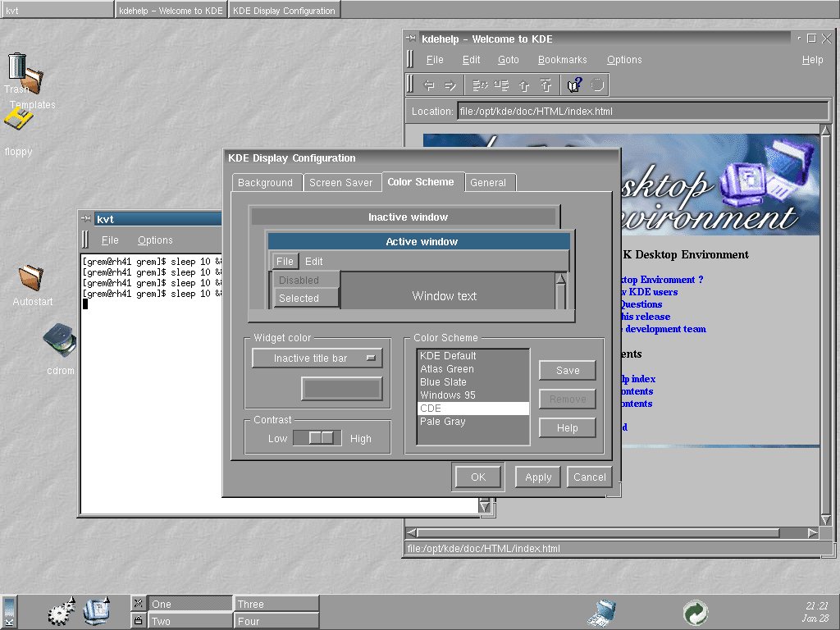Click the Forward arrow in kdehelp toolbar

(450, 85)
